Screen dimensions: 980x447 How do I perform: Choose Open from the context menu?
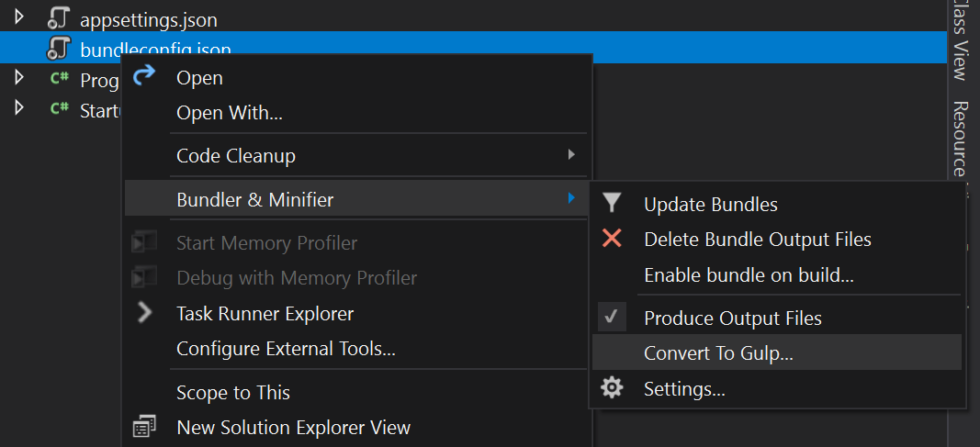click(355, 77)
